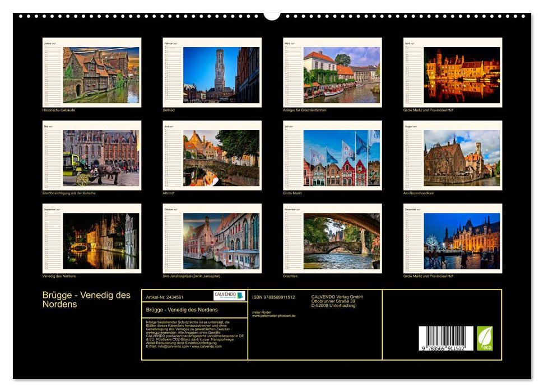Select the Juni Altstadt bridge thumbnail
544x392 pixels.
(212, 156)
